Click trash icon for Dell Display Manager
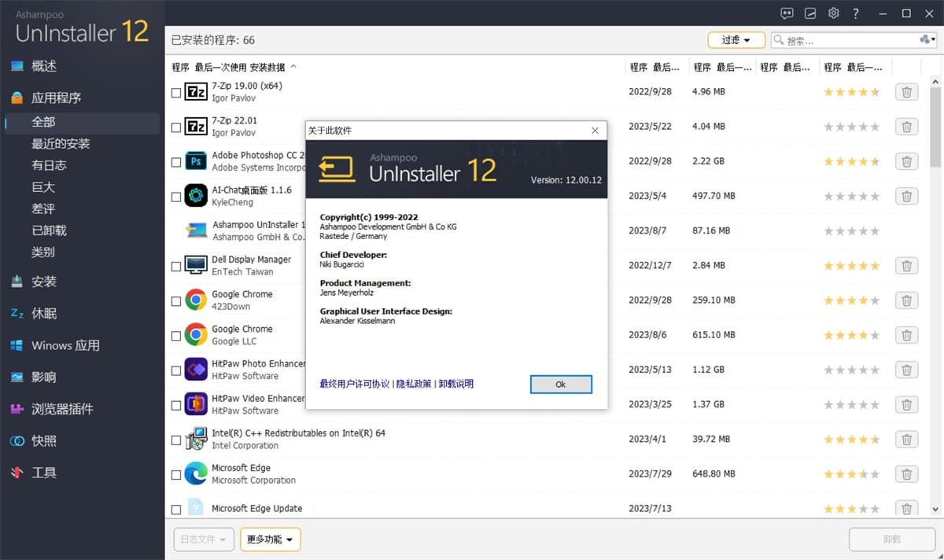944x560 pixels. coord(906,266)
